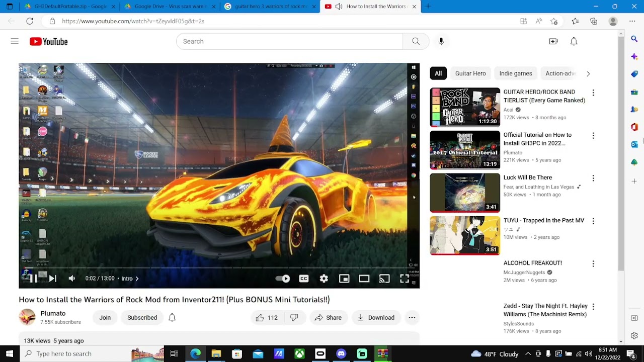Click the Join channel button

105,317
